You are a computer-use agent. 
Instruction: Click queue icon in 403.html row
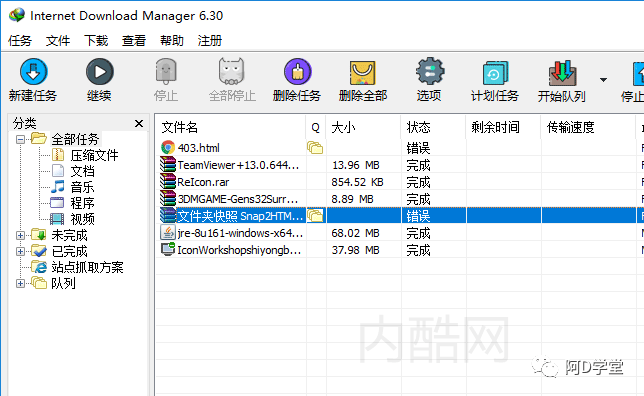315,147
